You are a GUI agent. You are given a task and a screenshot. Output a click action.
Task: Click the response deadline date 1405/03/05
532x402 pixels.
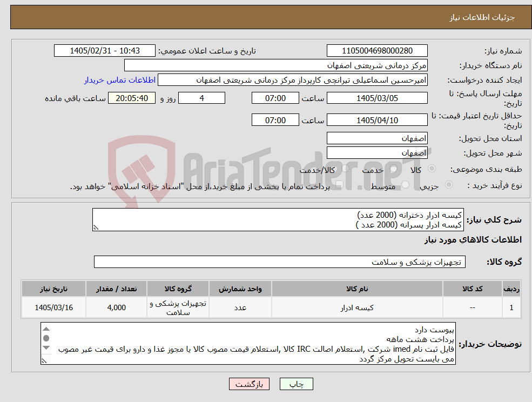point(377,98)
